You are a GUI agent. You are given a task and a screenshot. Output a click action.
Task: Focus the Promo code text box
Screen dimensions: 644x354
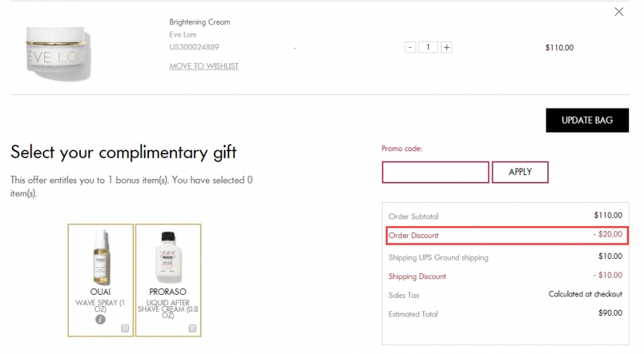tap(435, 172)
